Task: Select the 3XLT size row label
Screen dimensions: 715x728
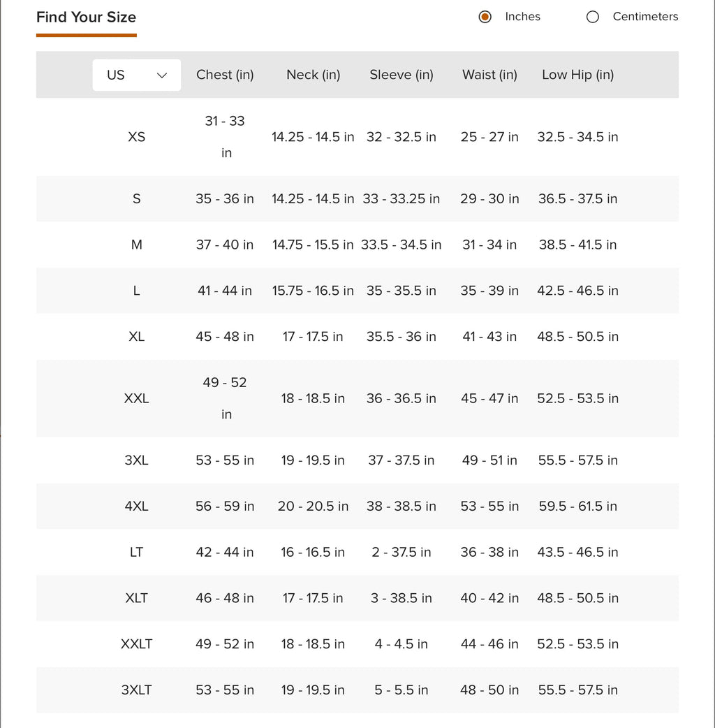Action: tap(136, 690)
